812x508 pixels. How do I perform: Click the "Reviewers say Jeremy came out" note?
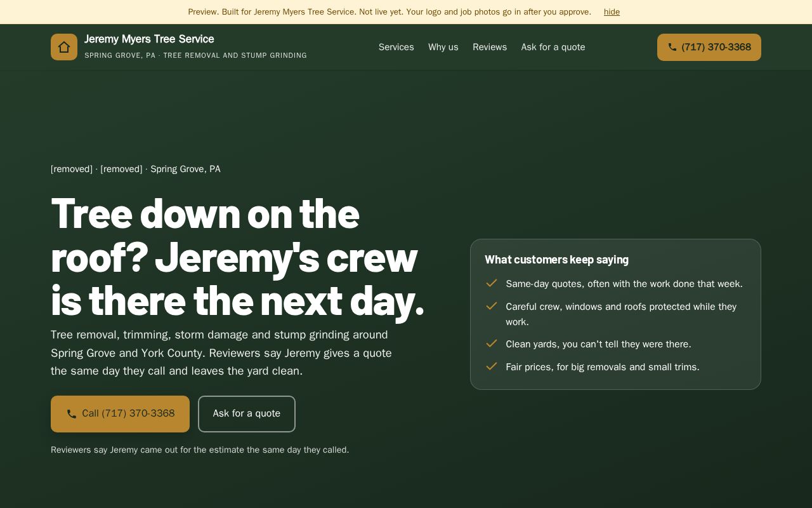pyautogui.click(x=200, y=450)
